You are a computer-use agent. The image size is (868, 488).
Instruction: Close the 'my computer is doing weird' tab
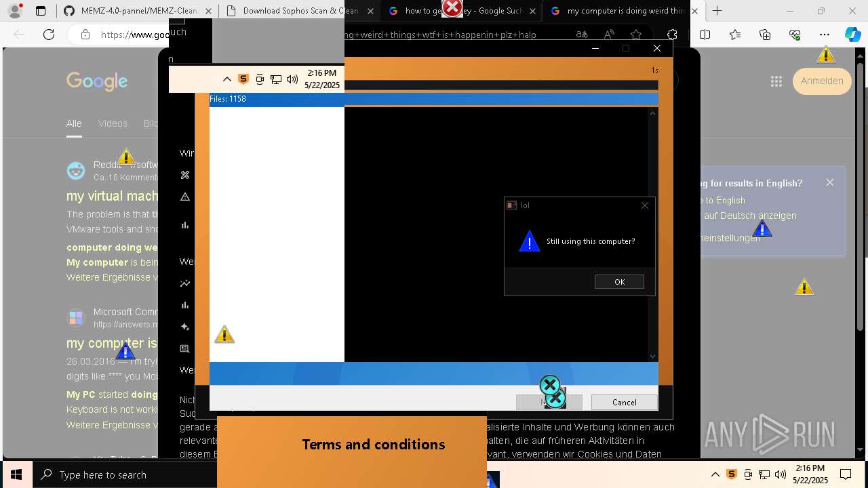694,11
